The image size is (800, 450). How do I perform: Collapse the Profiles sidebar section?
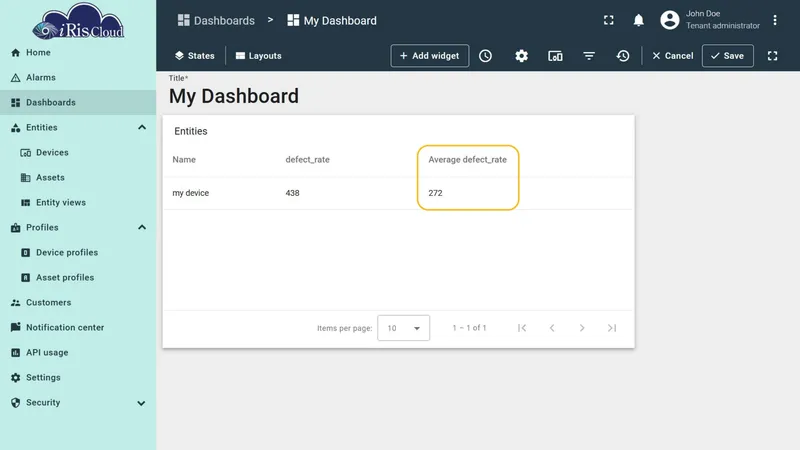coord(142,227)
